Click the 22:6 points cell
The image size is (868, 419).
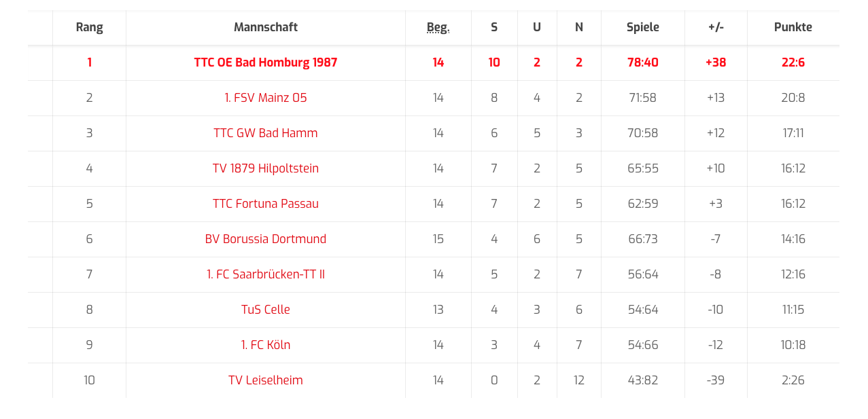coord(793,62)
